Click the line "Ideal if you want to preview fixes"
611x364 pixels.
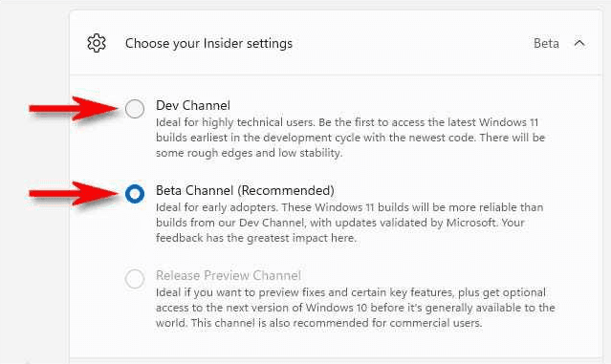point(351,292)
